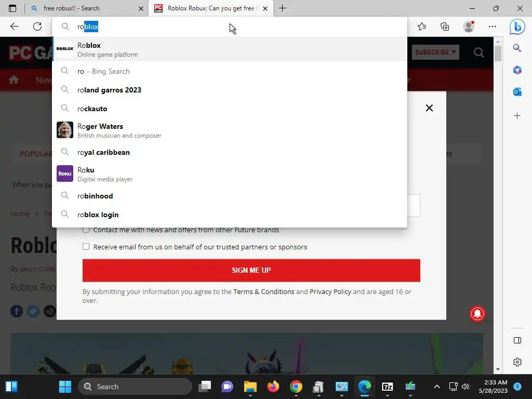Open the clock showing 2:33 AM

493,387
